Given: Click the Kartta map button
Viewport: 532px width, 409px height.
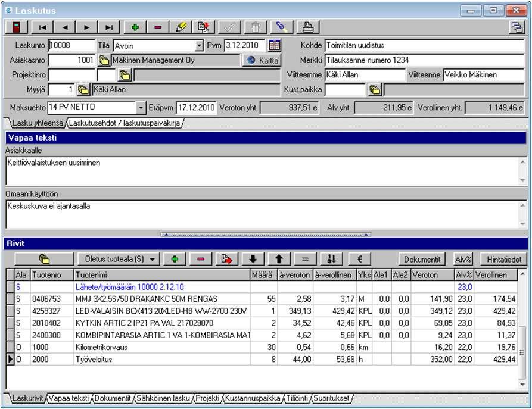Looking at the screenshot, I should point(262,60).
